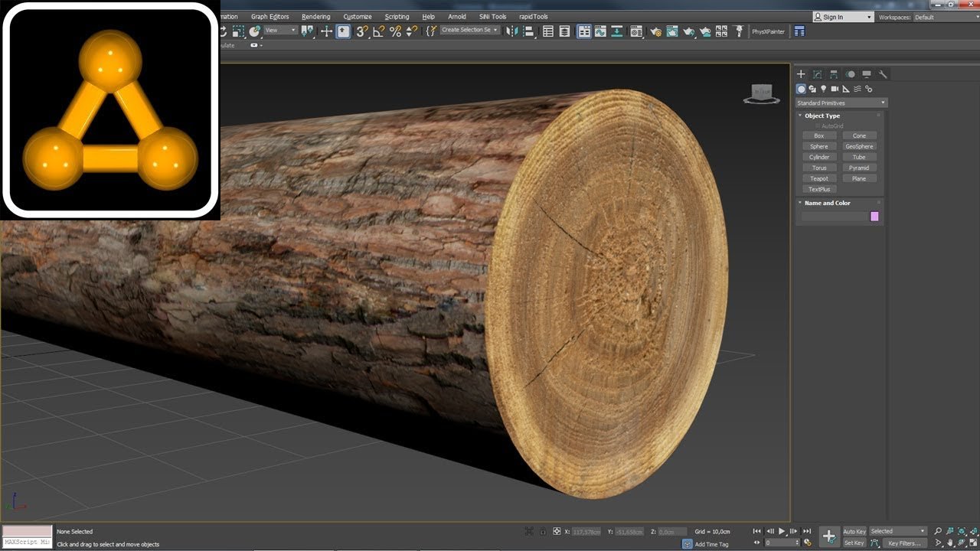Open the Material Editor icon
This screenshot has height=551, width=980.
point(636,31)
